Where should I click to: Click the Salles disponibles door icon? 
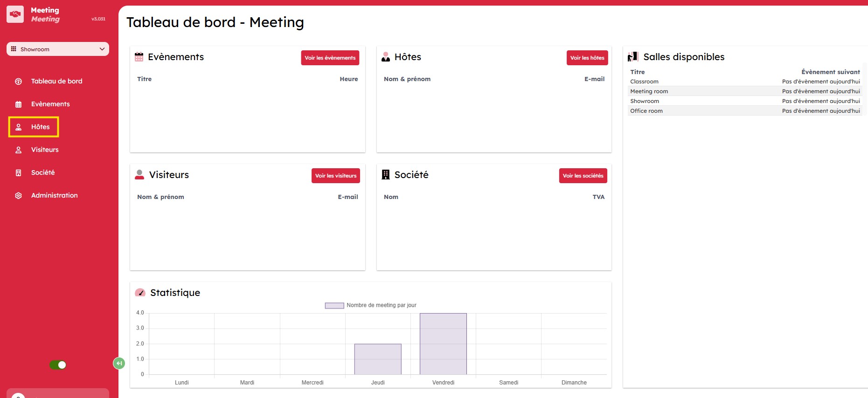pos(632,57)
